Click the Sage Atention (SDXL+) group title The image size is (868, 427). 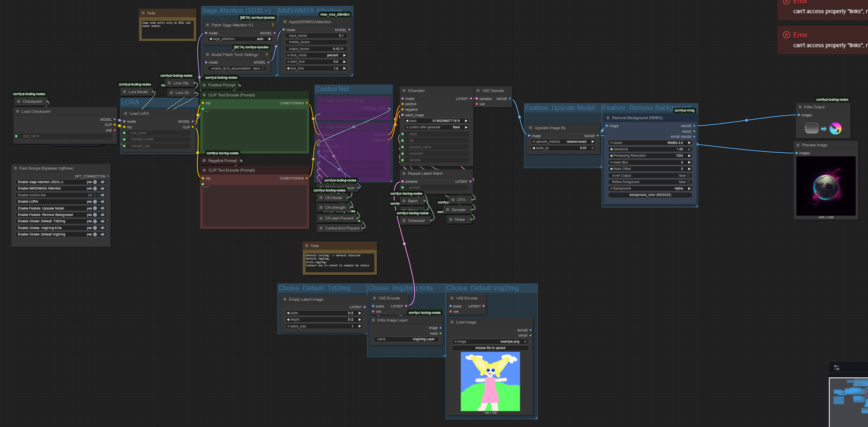(236, 11)
